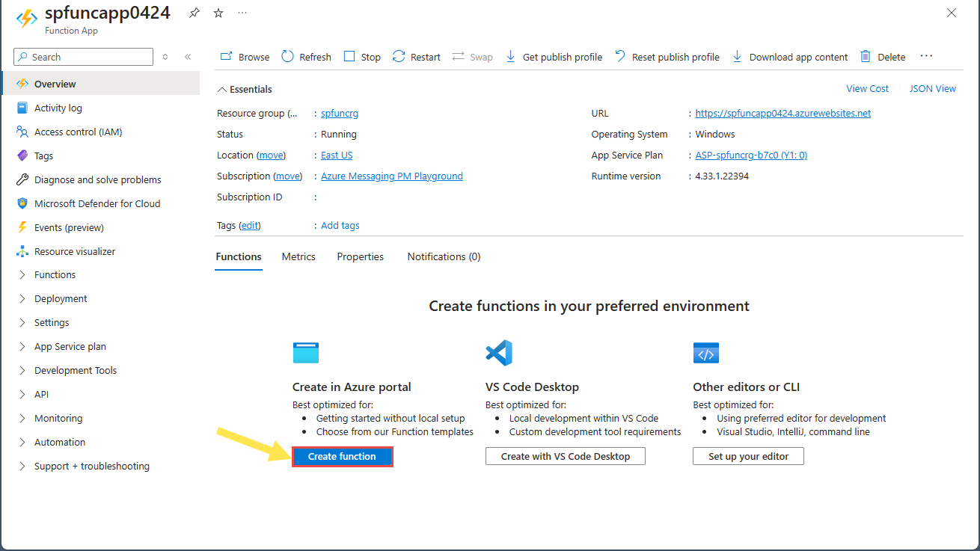Open the Notifications (0) tab
980x551 pixels.
click(444, 256)
